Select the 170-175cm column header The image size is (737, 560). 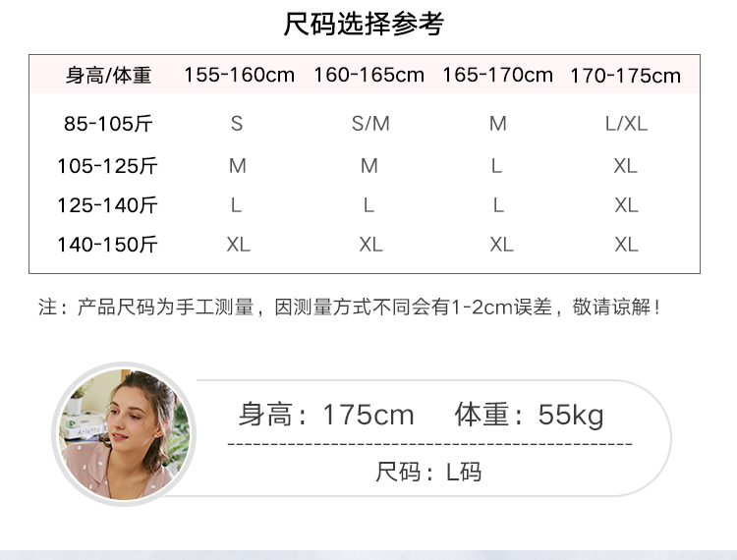click(625, 76)
